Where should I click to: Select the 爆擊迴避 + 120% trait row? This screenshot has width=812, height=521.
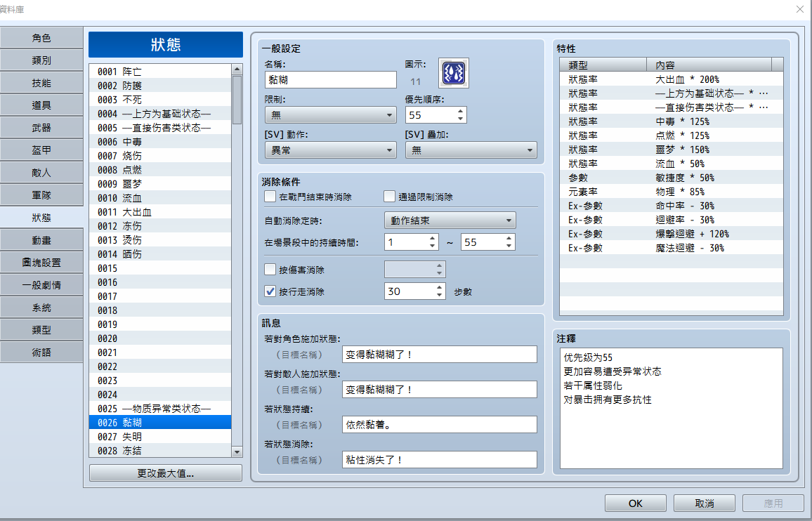pos(671,234)
